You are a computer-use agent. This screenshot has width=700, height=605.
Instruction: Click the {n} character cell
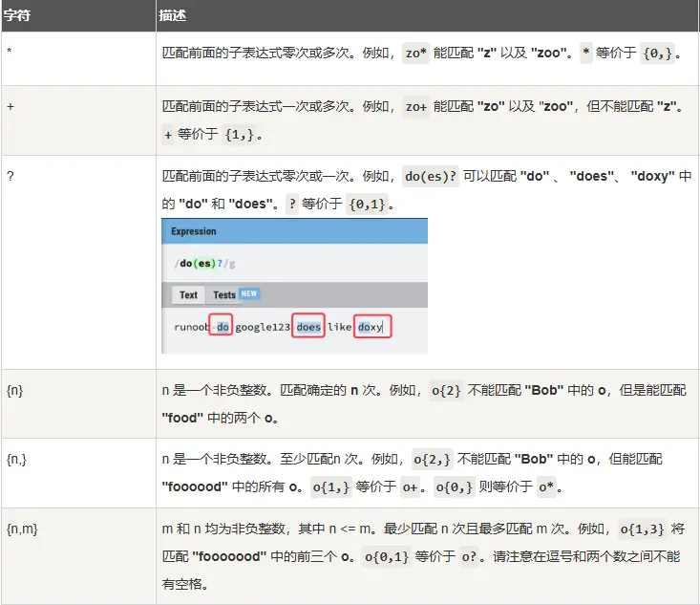16,390
